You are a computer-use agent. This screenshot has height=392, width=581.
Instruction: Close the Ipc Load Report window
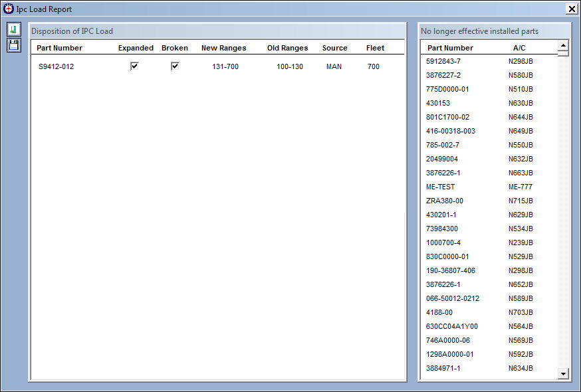point(572,9)
